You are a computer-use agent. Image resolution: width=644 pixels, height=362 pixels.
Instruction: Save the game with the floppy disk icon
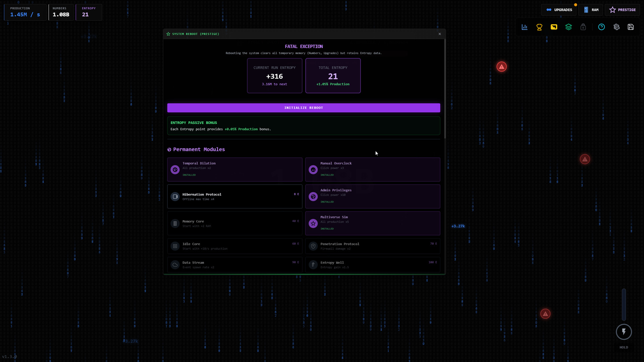(631, 27)
